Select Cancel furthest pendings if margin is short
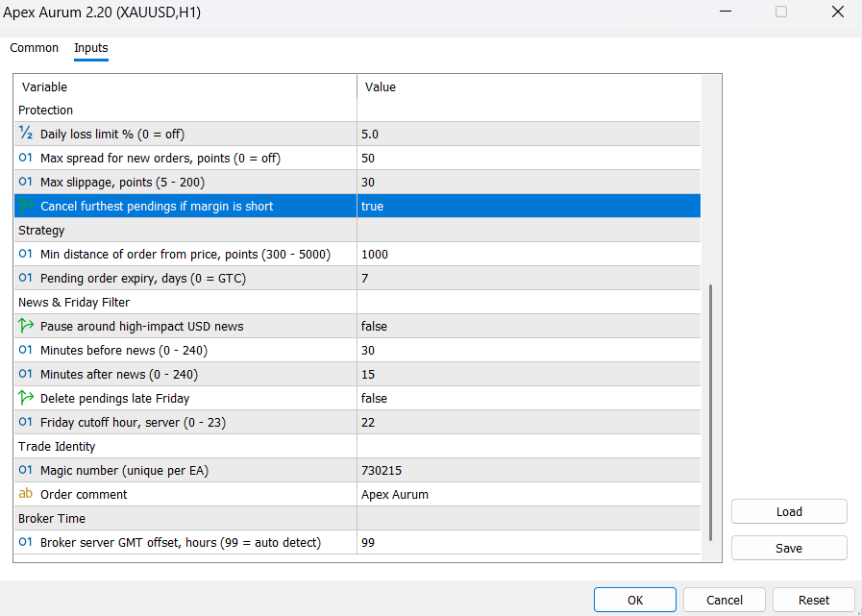Screen dimensions: 862x616 [x=157, y=207]
